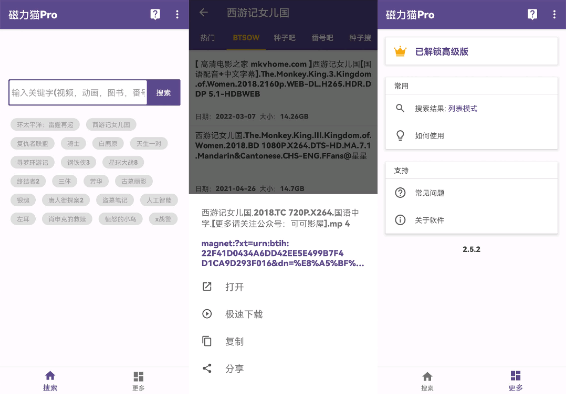566x394 pixels.
Task: Click the info icon beside 关于软件
Action: coord(400,220)
